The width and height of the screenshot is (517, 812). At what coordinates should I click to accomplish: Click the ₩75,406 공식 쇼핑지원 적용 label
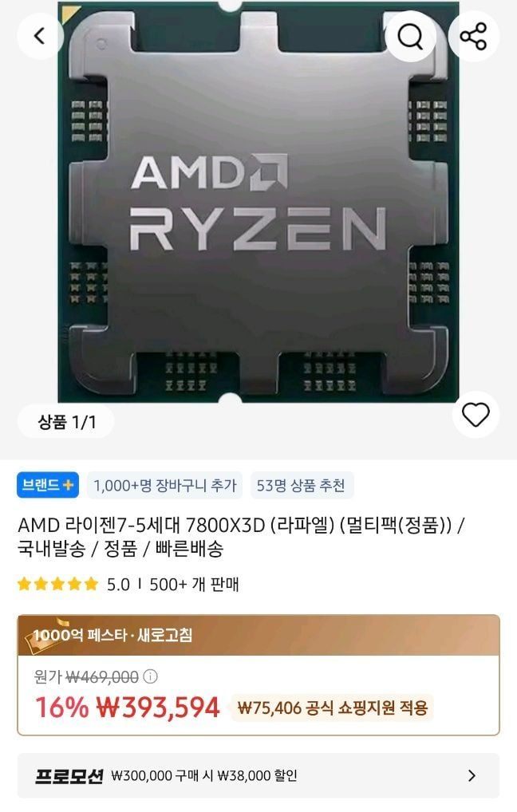(x=333, y=708)
